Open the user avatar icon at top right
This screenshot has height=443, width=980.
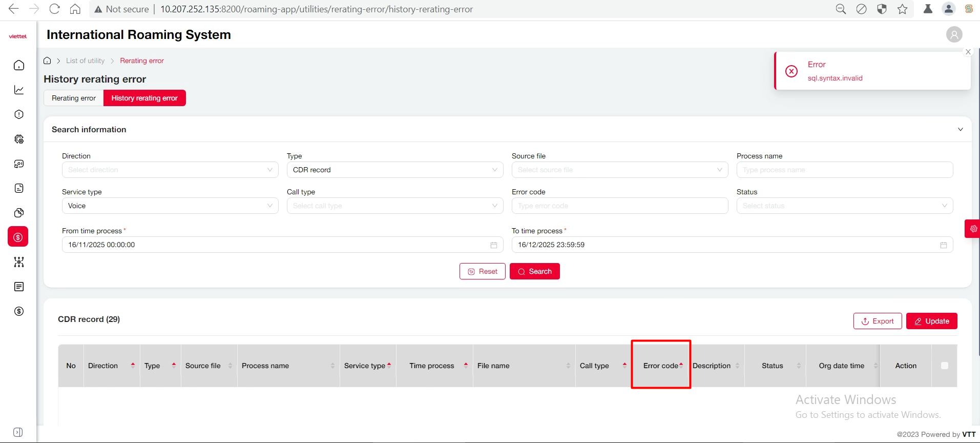point(954,34)
